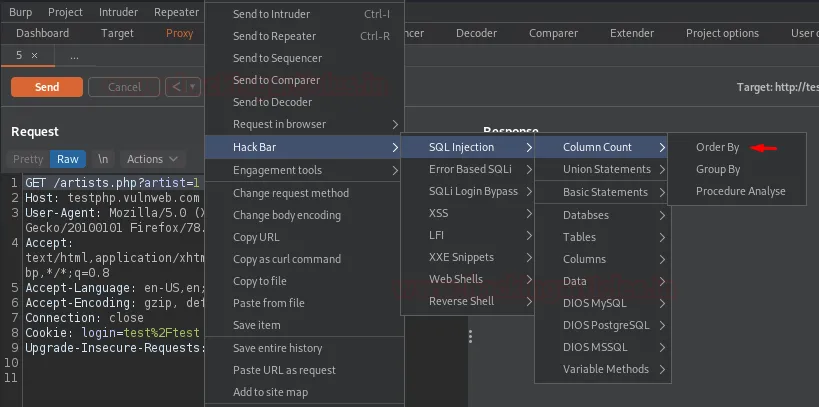Choose Procedure Analyse option
Viewport: 819px width, 407px height.
[740, 191]
